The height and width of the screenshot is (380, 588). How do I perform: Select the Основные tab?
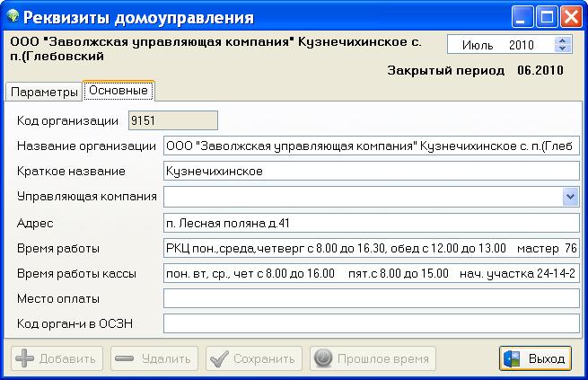click(x=118, y=92)
